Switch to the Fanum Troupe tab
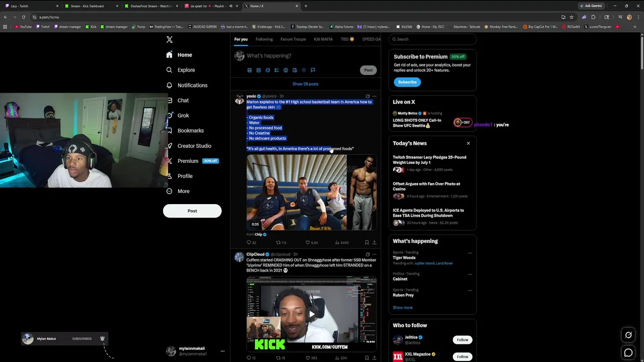The height and width of the screenshot is (362, 644). pyautogui.click(x=293, y=39)
